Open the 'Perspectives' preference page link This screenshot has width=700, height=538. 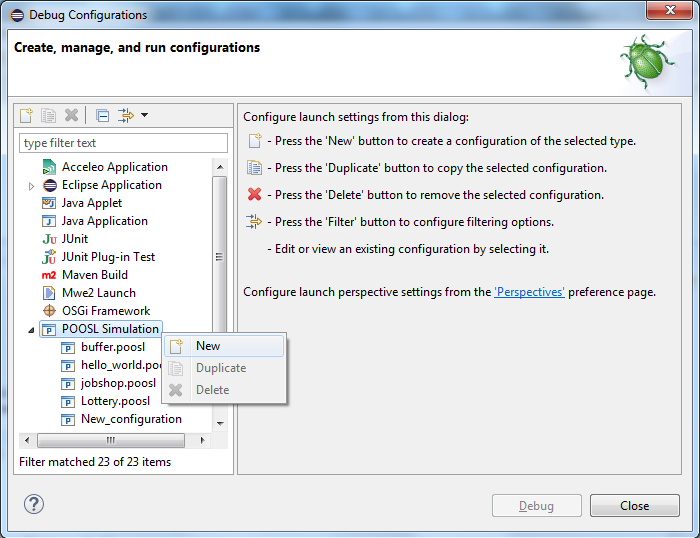click(529, 292)
